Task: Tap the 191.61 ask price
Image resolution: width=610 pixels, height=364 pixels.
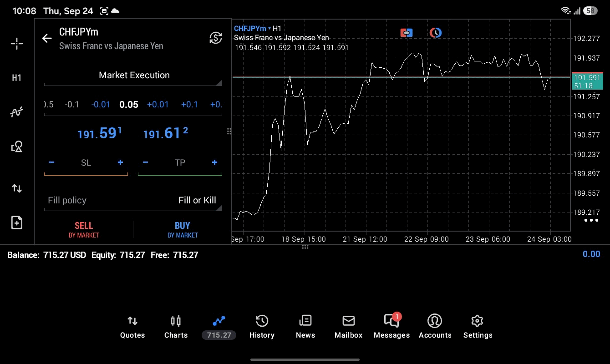Action: pos(165,133)
